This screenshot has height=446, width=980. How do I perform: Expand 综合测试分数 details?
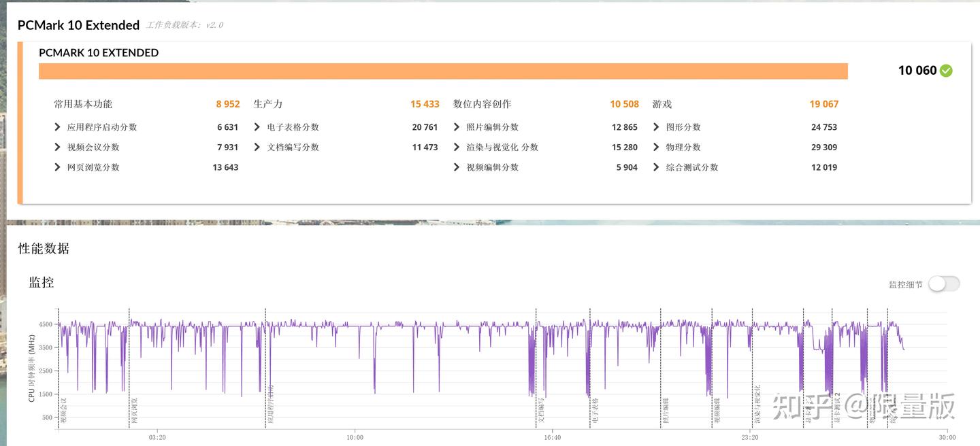click(656, 167)
